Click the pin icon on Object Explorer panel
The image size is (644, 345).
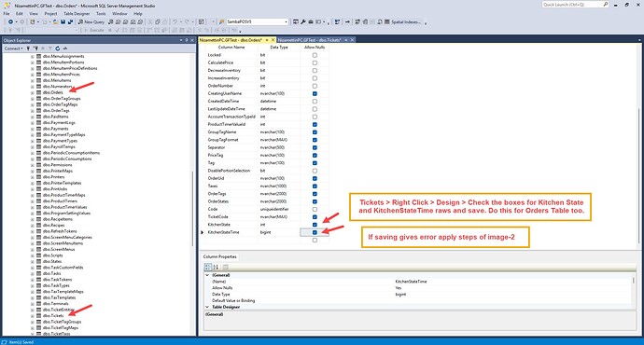[187, 40]
